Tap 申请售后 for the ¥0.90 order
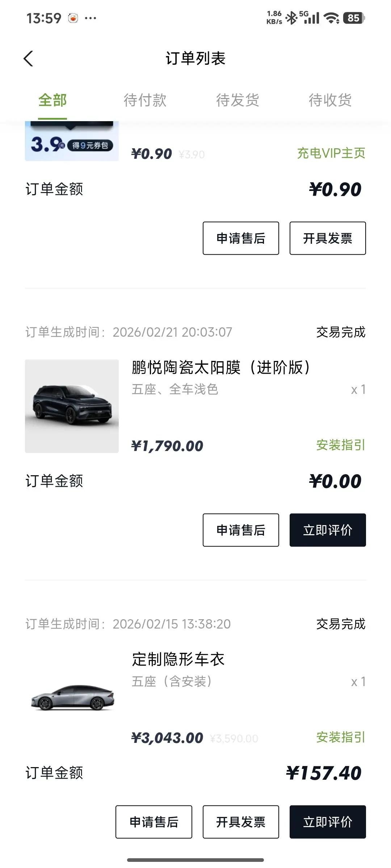The height and width of the screenshot is (868, 391). (241, 238)
